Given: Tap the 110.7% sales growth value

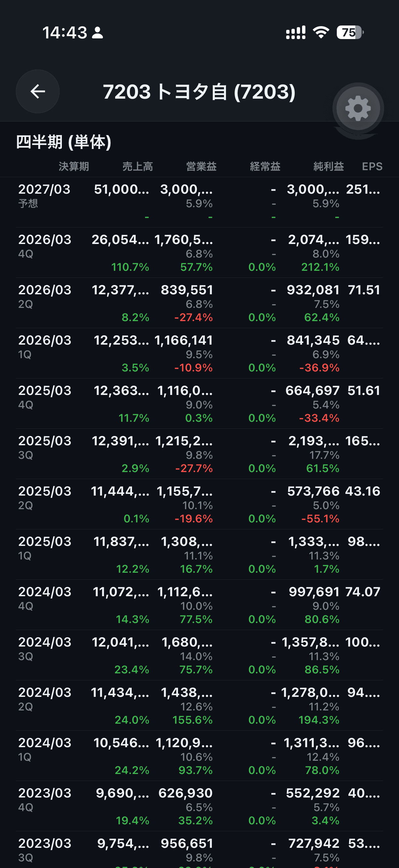Looking at the screenshot, I should tap(130, 267).
